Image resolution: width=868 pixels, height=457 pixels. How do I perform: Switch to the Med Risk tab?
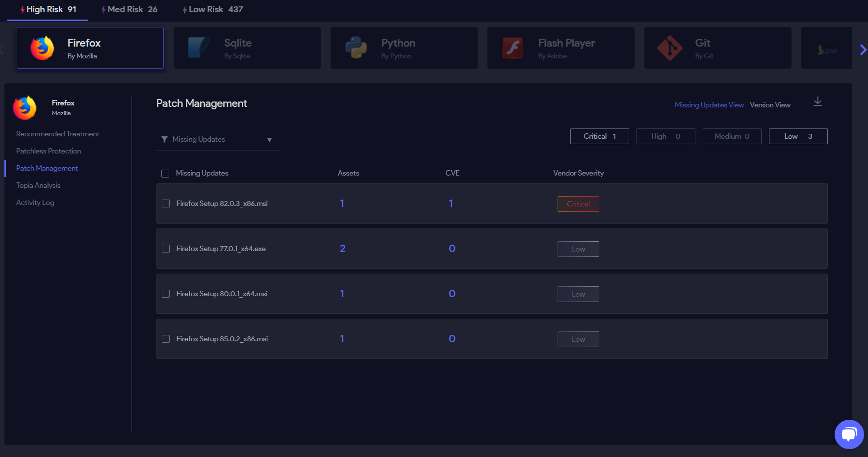[129, 10]
